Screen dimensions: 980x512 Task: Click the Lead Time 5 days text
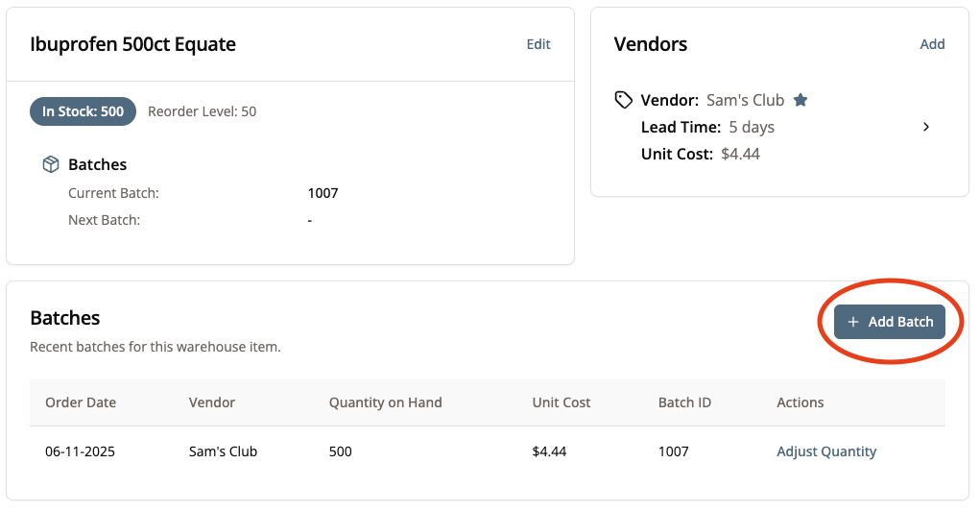coord(707,127)
